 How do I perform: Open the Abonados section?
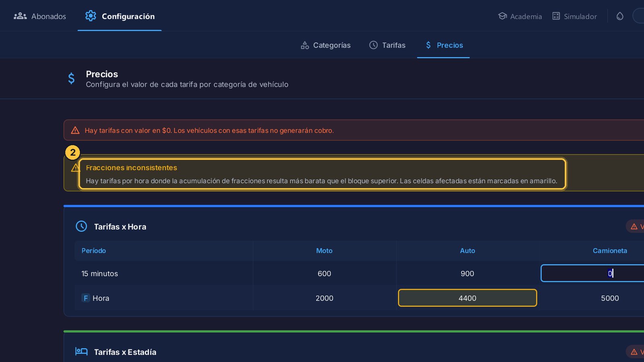[40, 16]
